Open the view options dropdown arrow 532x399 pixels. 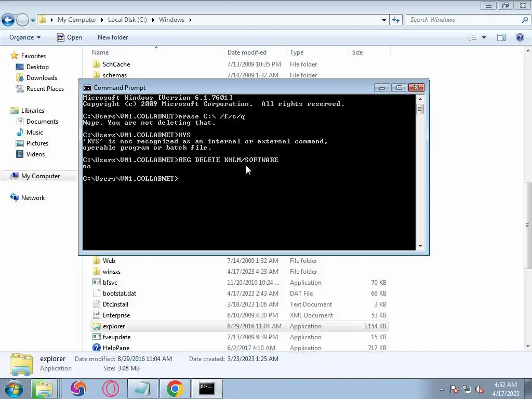(484, 37)
